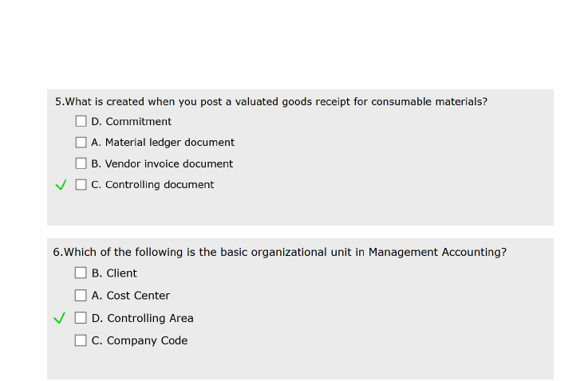Click the 'A. Cost Center' answer label
588x381 pixels.
(131, 296)
